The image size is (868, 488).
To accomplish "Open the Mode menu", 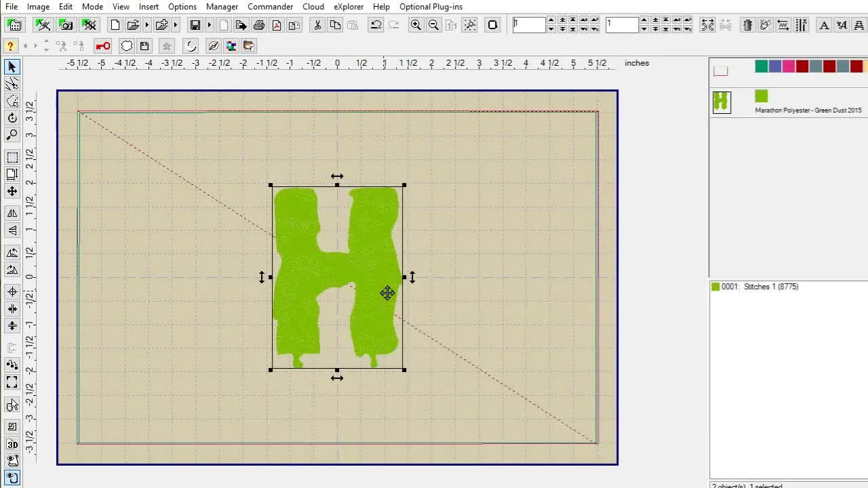I will [92, 6].
